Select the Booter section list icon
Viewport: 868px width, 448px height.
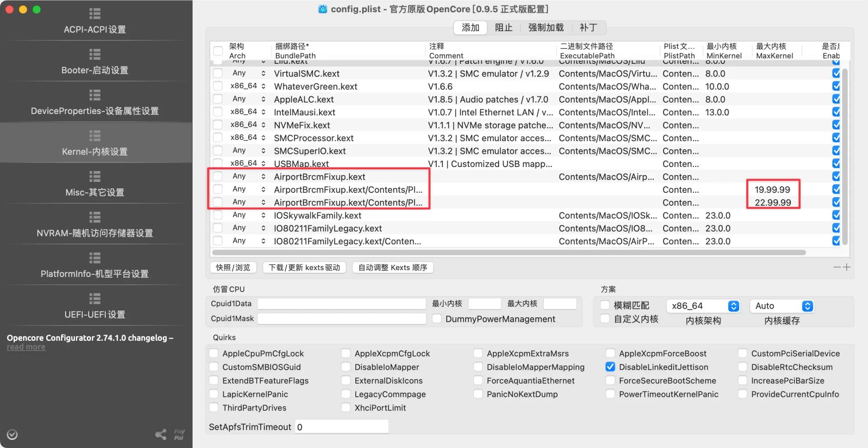(94, 54)
